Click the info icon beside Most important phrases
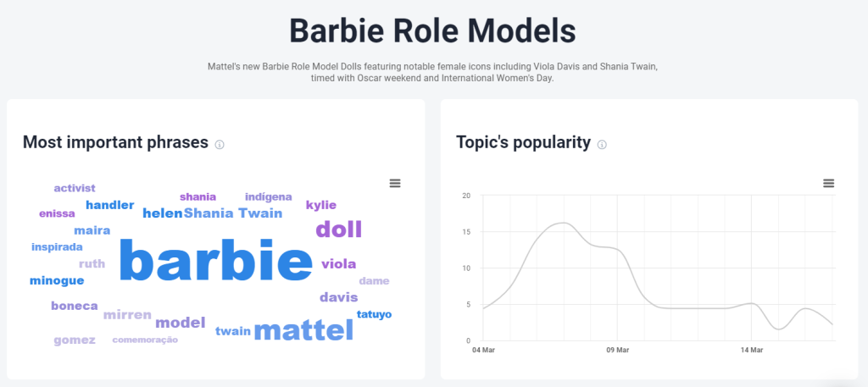This screenshot has width=868, height=387. (220, 145)
